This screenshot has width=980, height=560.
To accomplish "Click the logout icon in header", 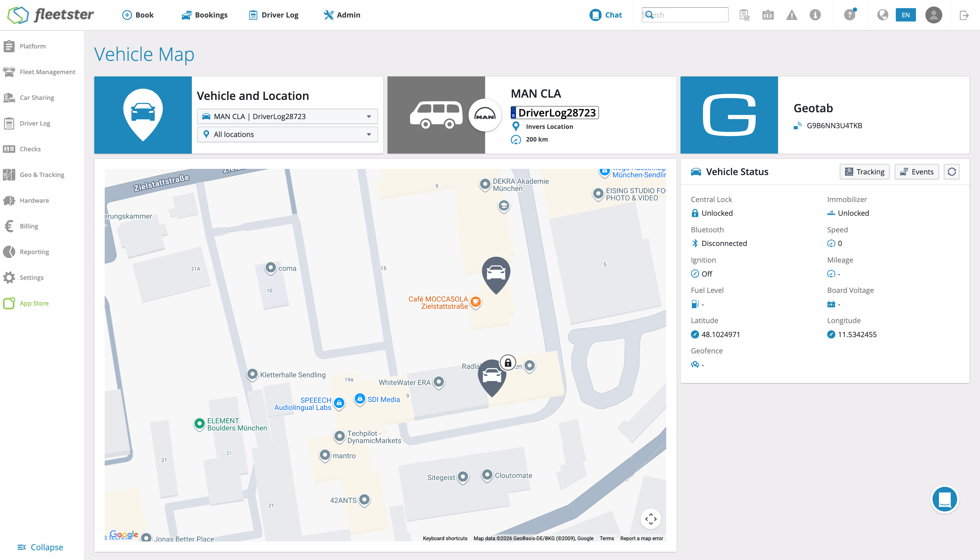I will tap(964, 15).
